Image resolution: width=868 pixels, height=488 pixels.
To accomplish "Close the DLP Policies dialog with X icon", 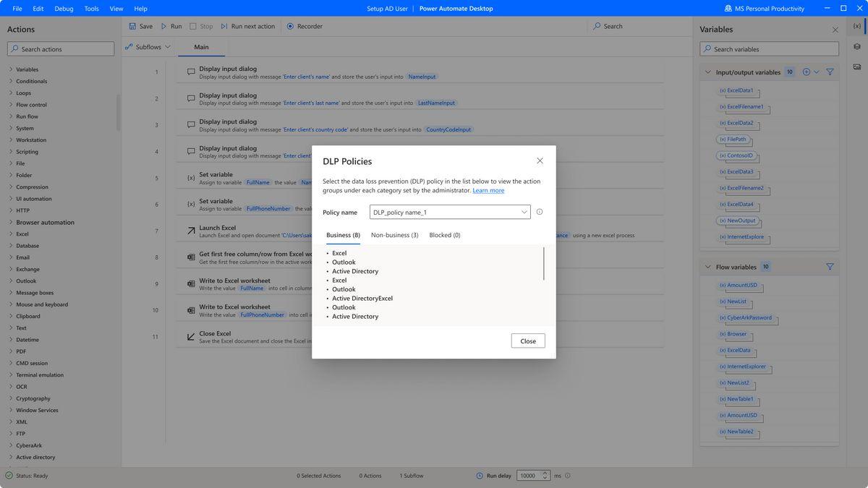I will pos(540,160).
